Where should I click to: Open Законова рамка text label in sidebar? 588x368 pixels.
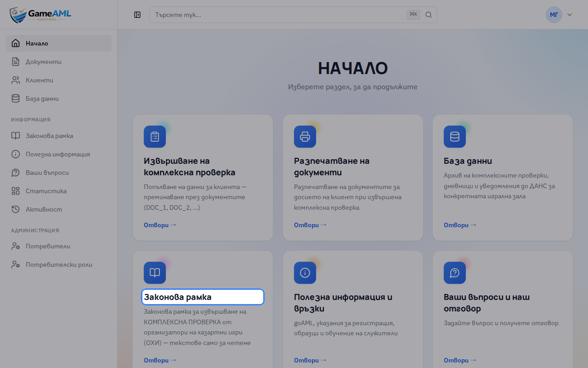(x=49, y=136)
